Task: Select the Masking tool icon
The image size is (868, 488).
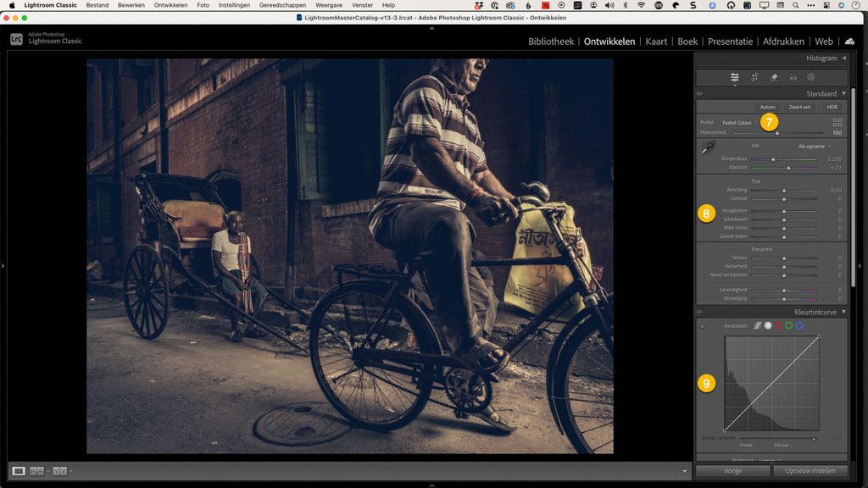Action: coord(811,77)
